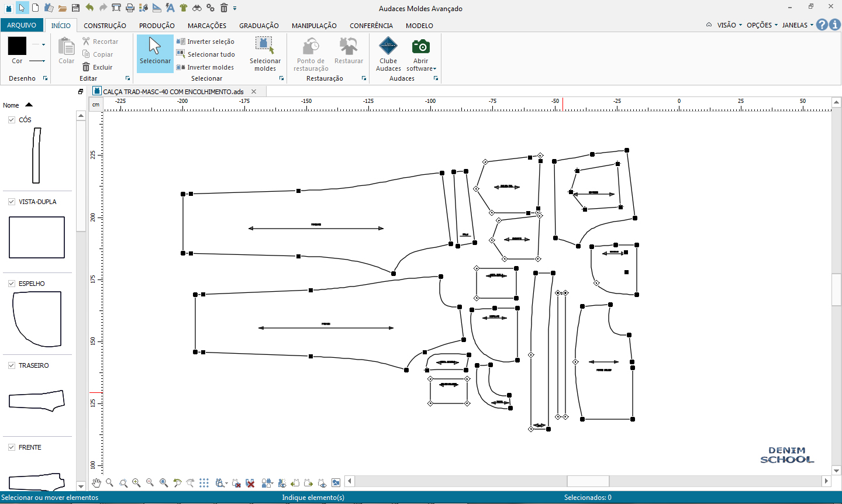Screen dimensions: 842x504
Task: Click the triangle ruler measure icon
Action: coord(157,8)
